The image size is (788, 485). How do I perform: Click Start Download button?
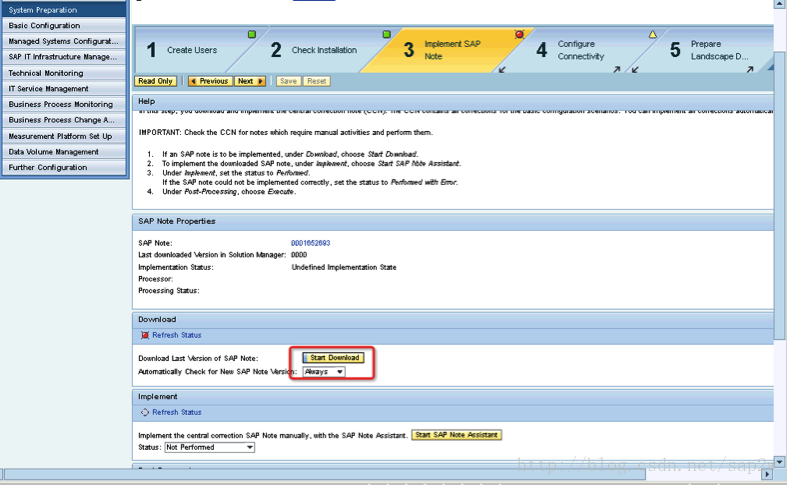333,358
